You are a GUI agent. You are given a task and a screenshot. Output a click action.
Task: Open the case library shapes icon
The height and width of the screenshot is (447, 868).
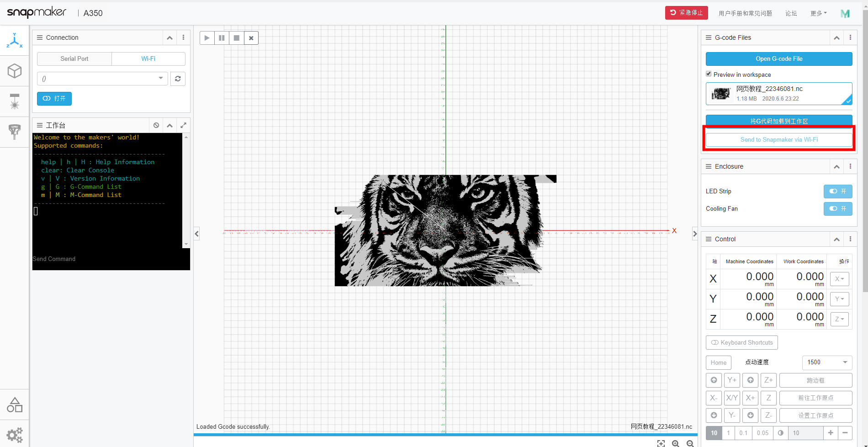pyautogui.click(x=15, y=404)
